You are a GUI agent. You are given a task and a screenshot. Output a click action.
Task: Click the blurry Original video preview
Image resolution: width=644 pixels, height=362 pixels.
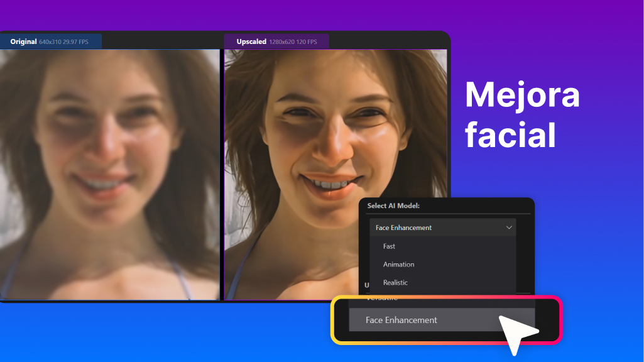(110, 176)
